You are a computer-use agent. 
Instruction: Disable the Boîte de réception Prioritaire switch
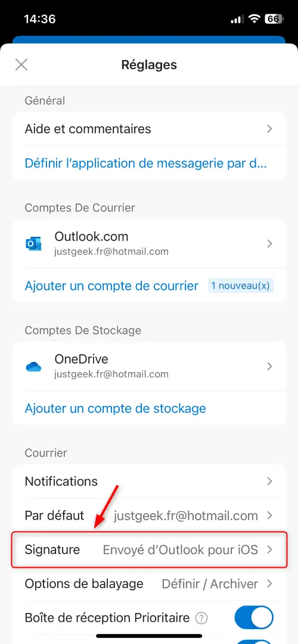pyautogui.click(x=254, y=618)
